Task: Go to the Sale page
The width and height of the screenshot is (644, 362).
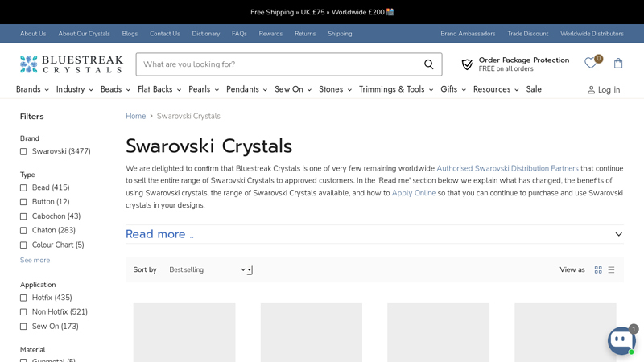Action: (534, 89)
